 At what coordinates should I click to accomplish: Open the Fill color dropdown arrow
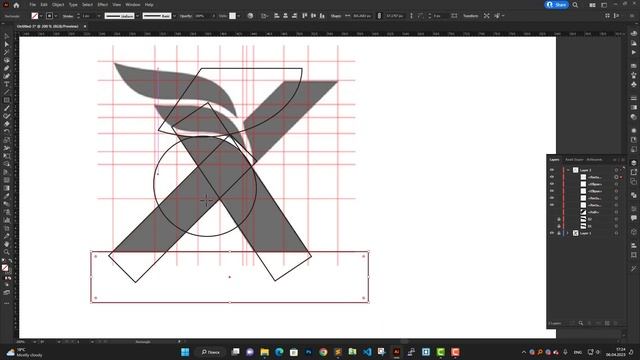(41, 16)
